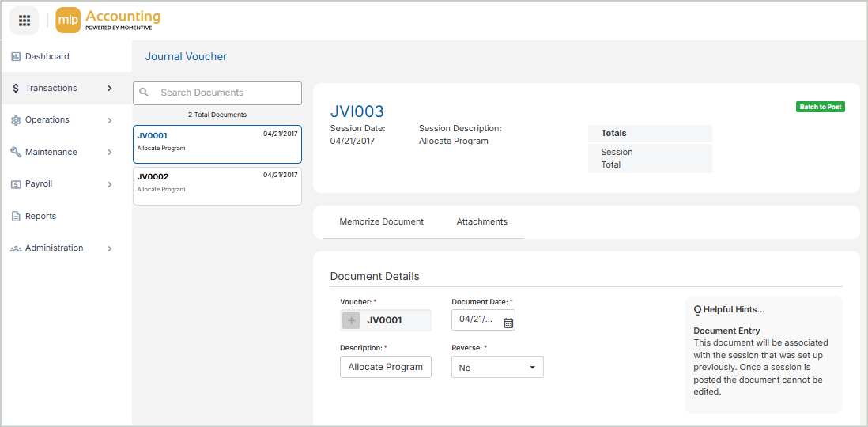Click the plus button beside Voucher
This screenshot has width=868, height=427.
click(352, 320)
